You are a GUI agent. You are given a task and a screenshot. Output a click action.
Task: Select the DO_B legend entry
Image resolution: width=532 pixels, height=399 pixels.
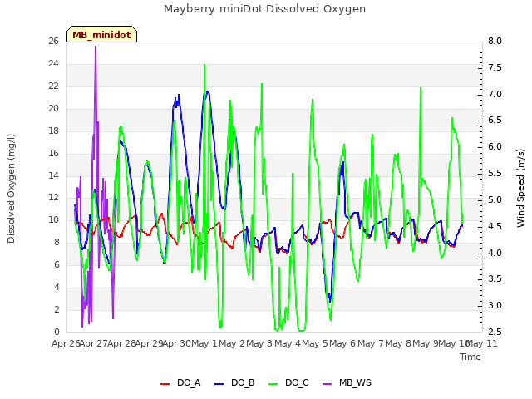tap(234, 383)
